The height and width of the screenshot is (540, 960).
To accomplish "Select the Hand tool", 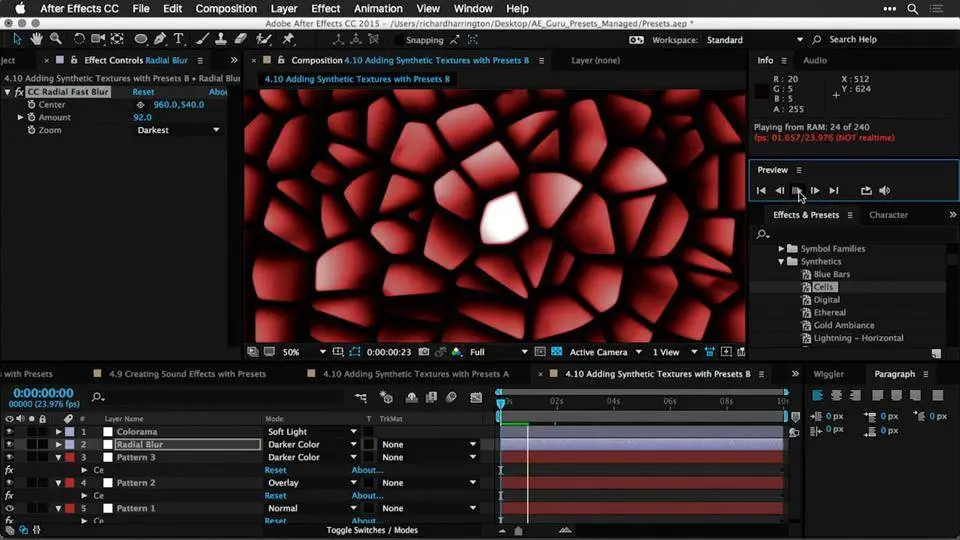I will tap(37, 40).
